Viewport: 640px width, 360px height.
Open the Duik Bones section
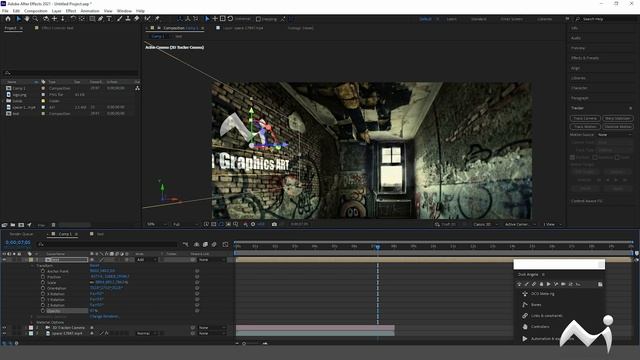[536, 304]
